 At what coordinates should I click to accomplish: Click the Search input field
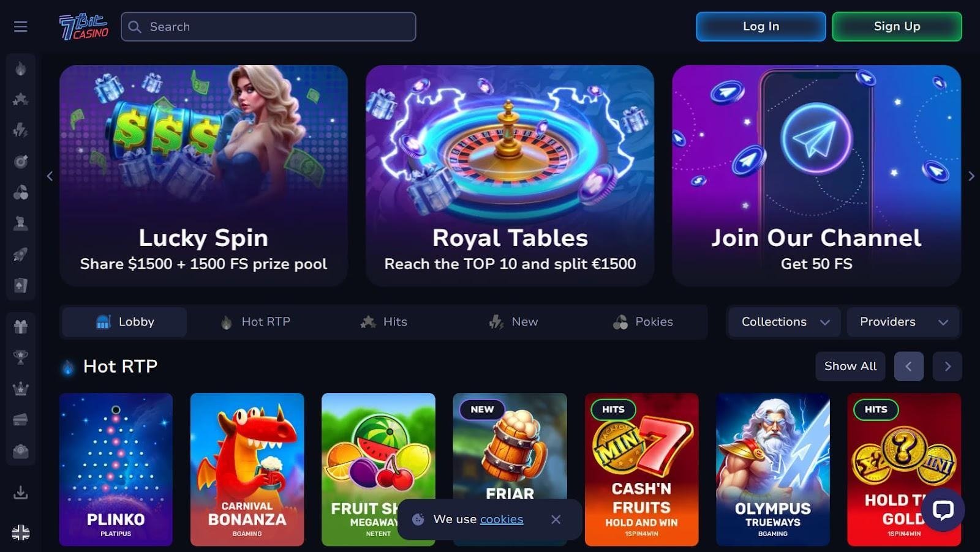tap(268, 27)
